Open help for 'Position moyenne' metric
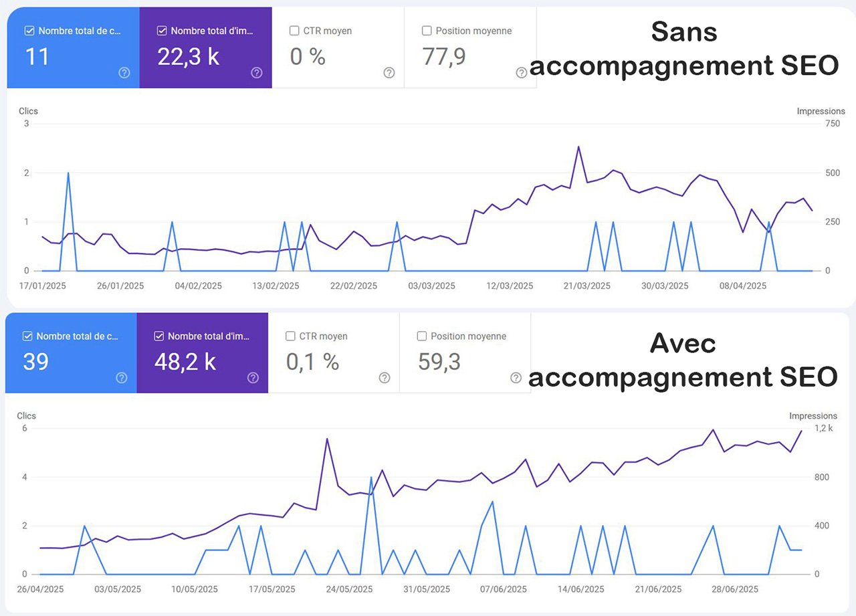This screenshot has height=616, width=856. (522, 73)
